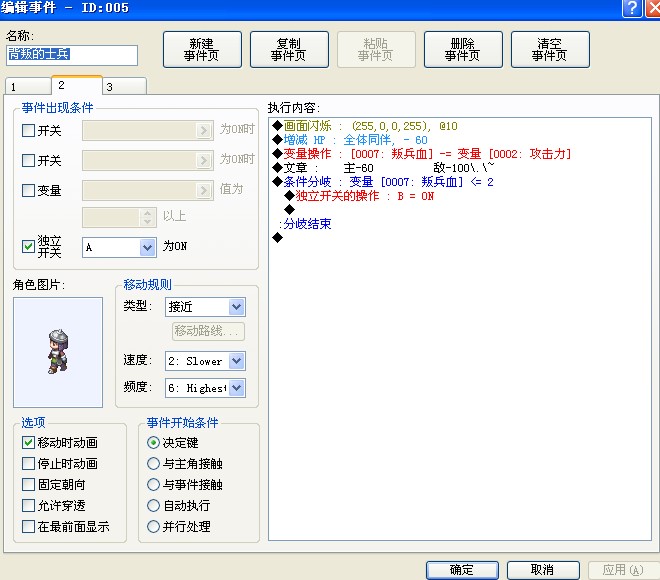Uncheck 移动时动画 option

point(28,442)
